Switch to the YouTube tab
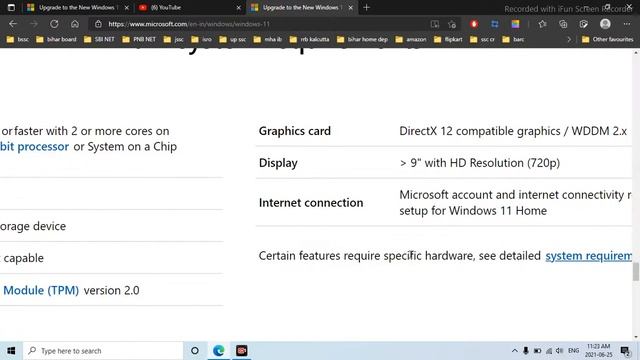 (189, 7)
